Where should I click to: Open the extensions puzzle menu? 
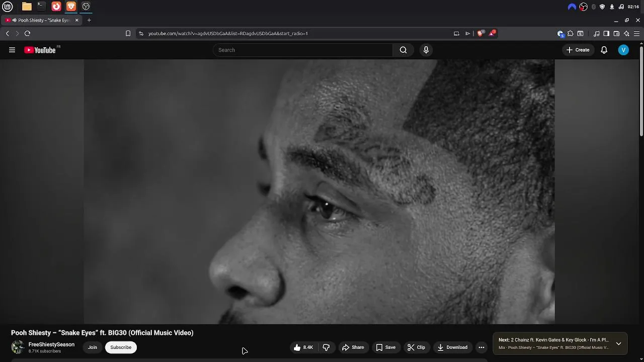click(570, 34)
